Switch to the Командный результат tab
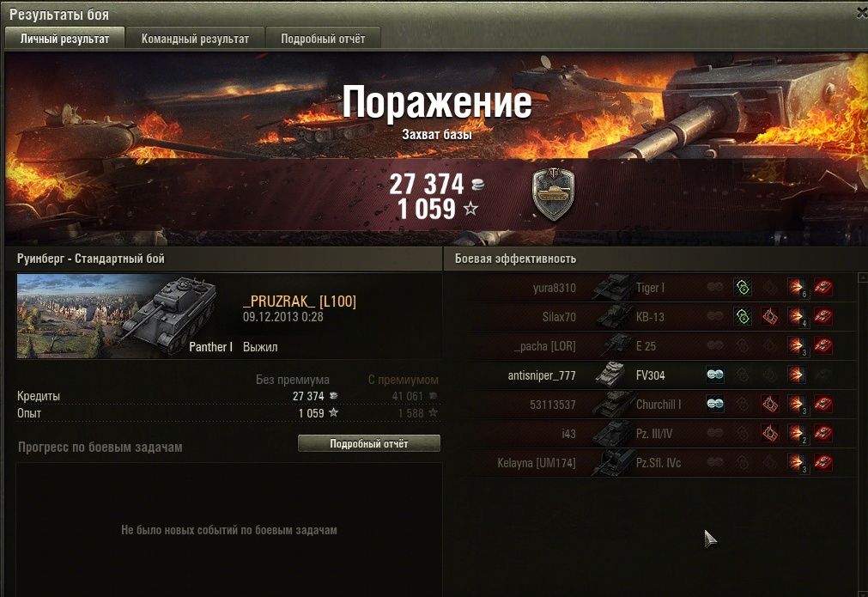868x597 pixels. point(195,38)
